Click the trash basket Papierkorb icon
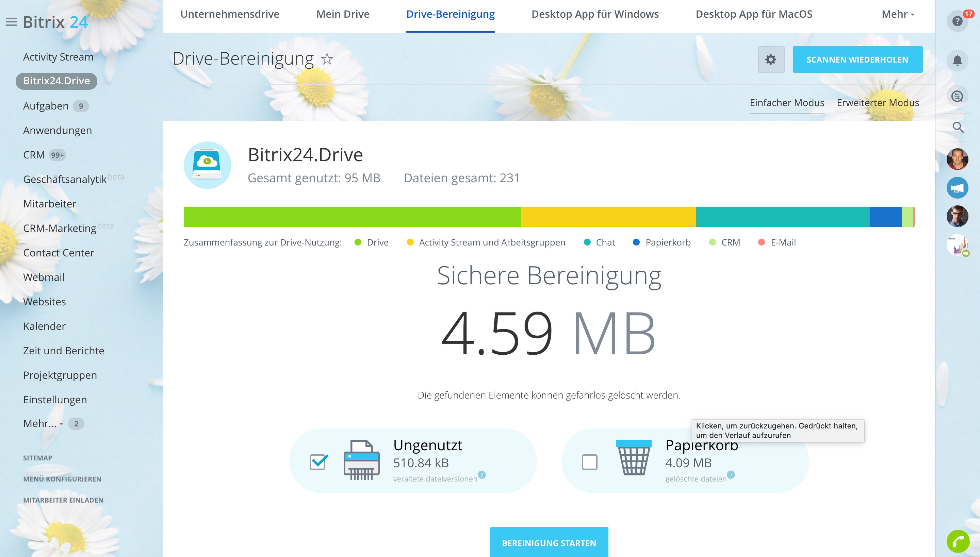The width and height of the screenshot is (980, 557). point(634,458)
